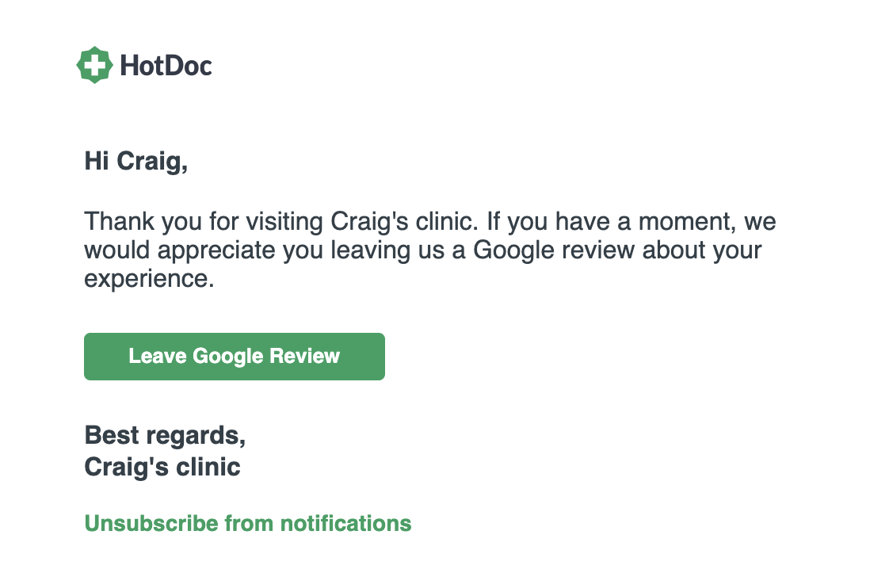The image size is (870, 588).
Task: Click the word 'Thank' starting the message
Action: click(120, 221)
